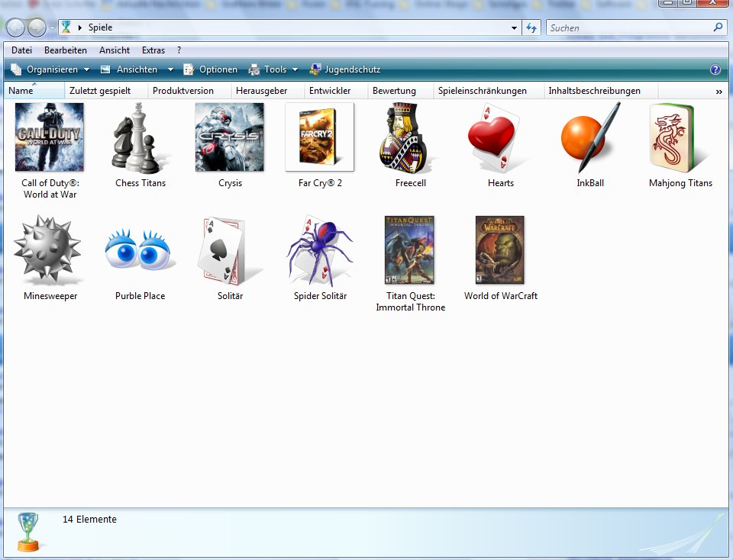Open the Extras menu
Viewport: 733px width, 560px height.
[153, 50]
